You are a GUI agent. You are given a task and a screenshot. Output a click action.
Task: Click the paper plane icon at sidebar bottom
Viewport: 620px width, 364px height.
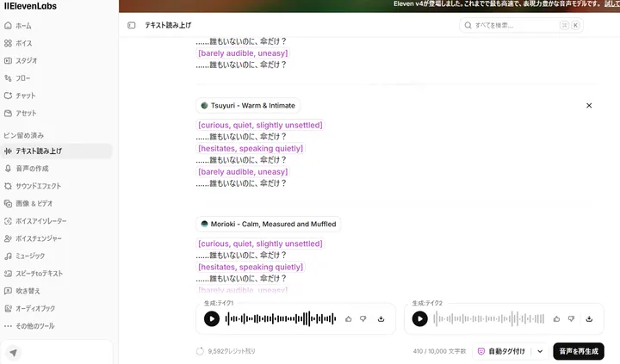pyautogui.click(x=14, y=353)
